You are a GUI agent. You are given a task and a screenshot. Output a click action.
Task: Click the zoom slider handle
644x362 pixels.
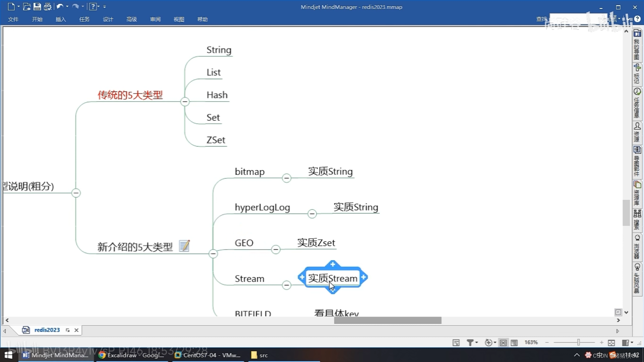coord(579,343)
